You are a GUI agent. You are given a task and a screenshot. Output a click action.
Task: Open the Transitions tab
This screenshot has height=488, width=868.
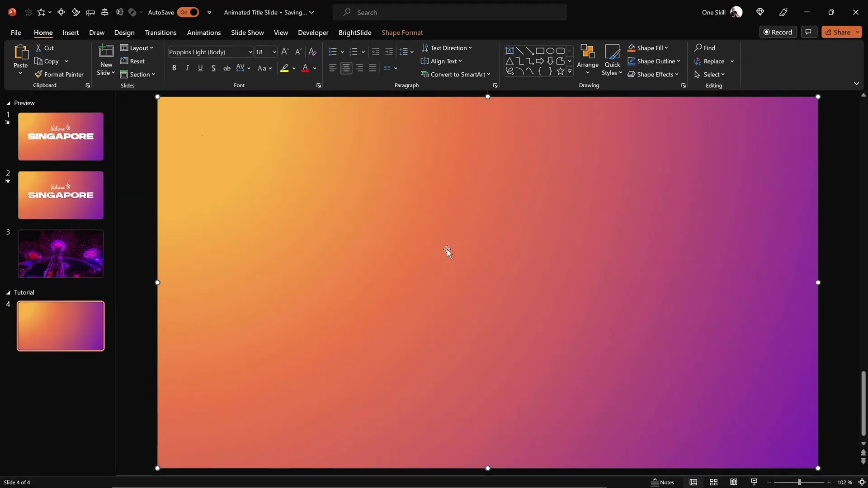160,33
